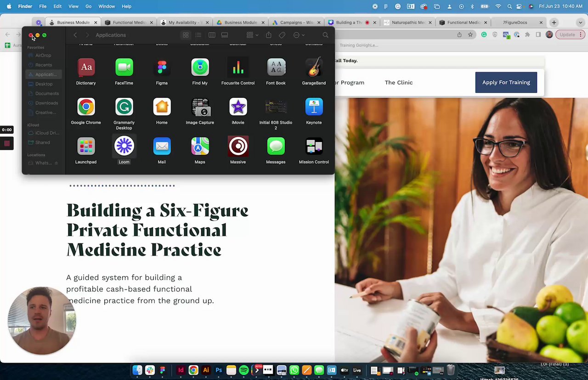The image size is (588, 380).
Task: Open Spotify from the Dock
Action: tap(243, 370)
